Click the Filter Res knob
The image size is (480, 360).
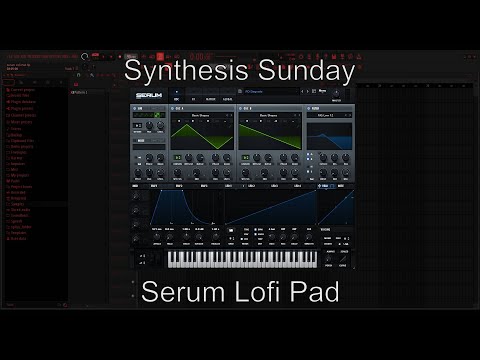pyautogui.click(x=335, y=158)
